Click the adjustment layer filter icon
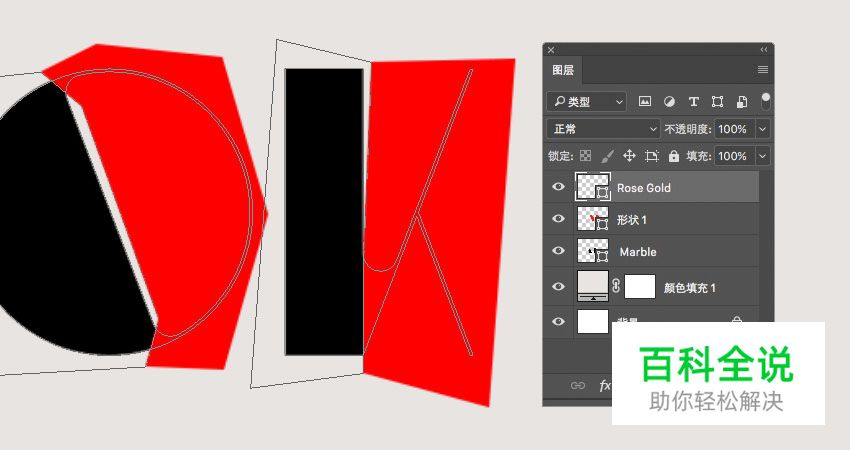 point(669,102)
